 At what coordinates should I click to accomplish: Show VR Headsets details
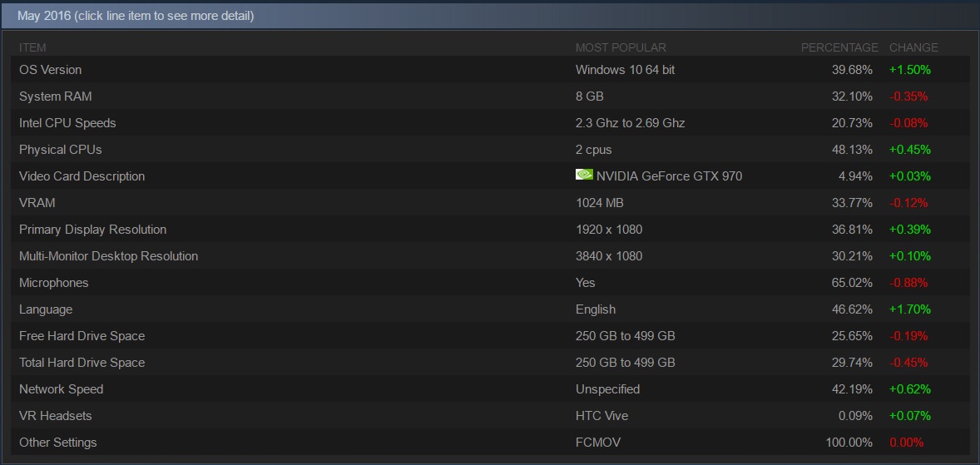[55, 416]
